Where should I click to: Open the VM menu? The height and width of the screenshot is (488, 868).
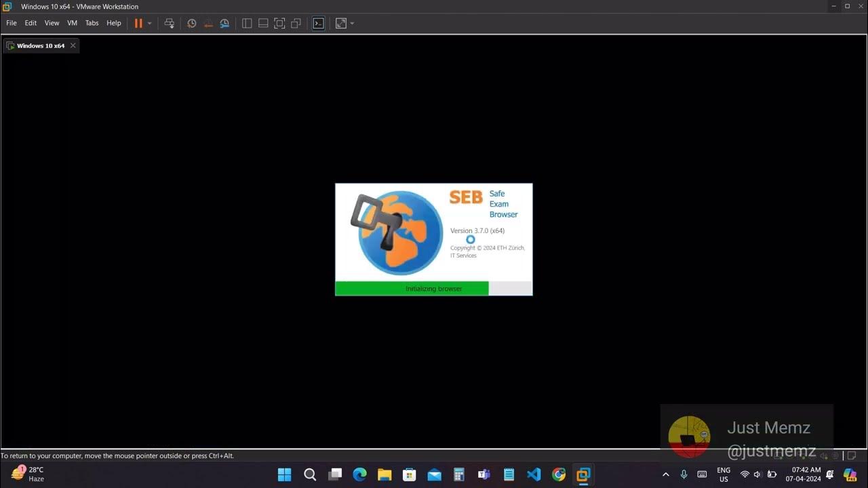(72, 23)
